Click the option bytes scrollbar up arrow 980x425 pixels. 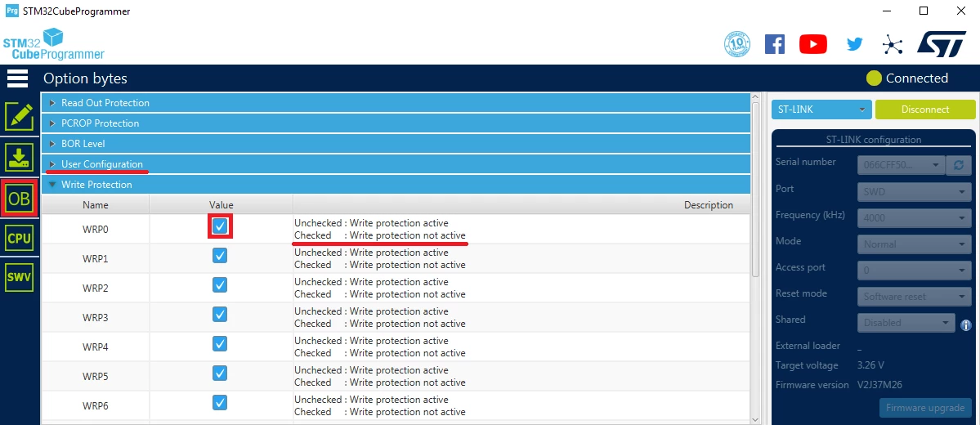pyautogui.click(x=755, y=98)
